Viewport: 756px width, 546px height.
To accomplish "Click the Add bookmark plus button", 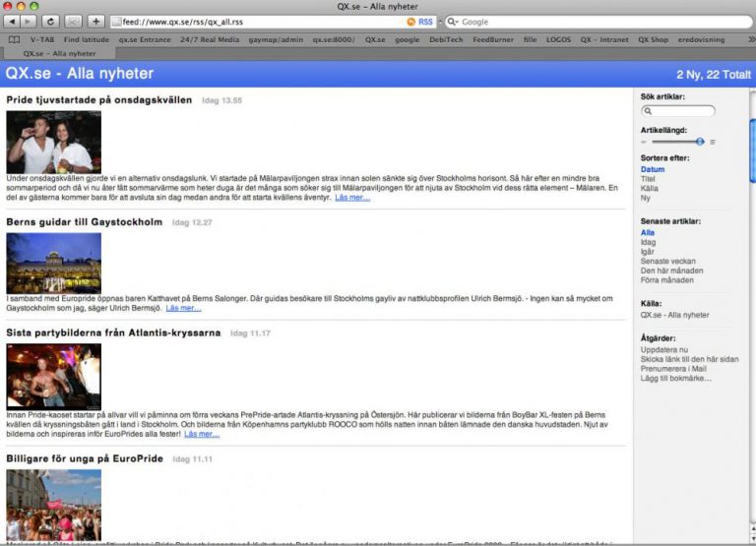I will 95,21.
